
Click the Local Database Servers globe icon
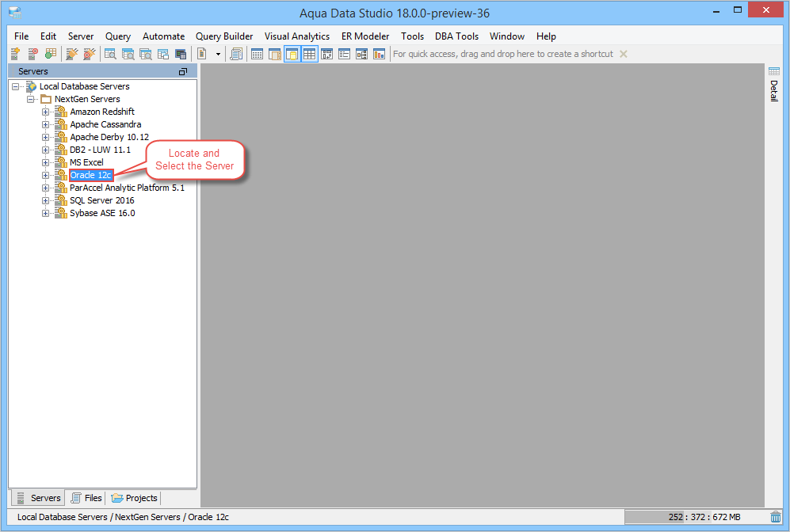coord(31,86)
